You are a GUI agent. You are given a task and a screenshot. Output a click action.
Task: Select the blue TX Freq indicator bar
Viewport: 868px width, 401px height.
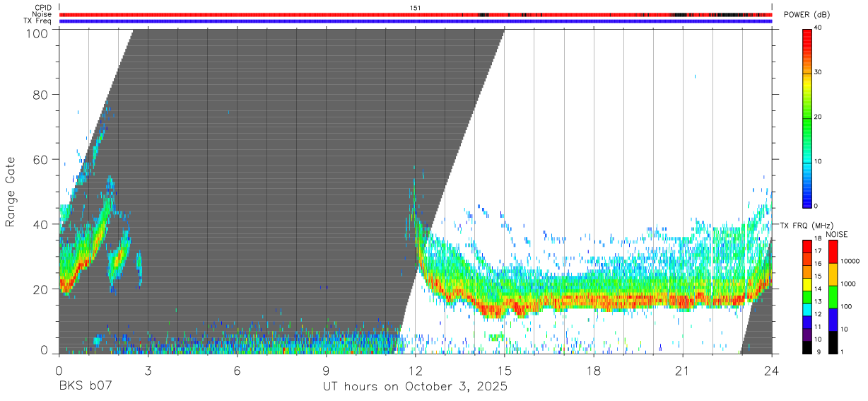pyautogui.click(x=416, y=21)
